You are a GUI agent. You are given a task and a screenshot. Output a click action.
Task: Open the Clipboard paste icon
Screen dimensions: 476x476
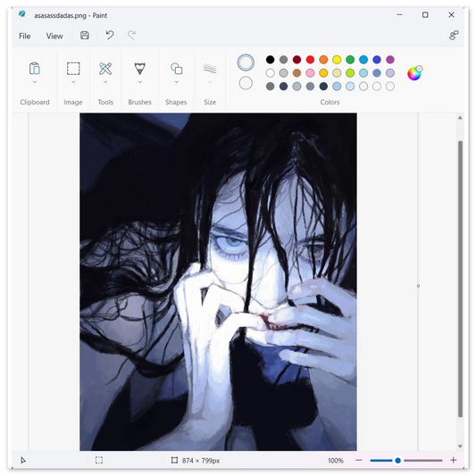pyautogui.click(x=35, y=68)
